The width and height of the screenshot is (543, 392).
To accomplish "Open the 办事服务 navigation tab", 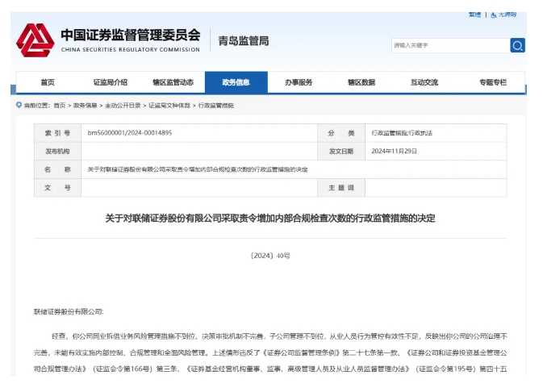I will coord(299,82).
